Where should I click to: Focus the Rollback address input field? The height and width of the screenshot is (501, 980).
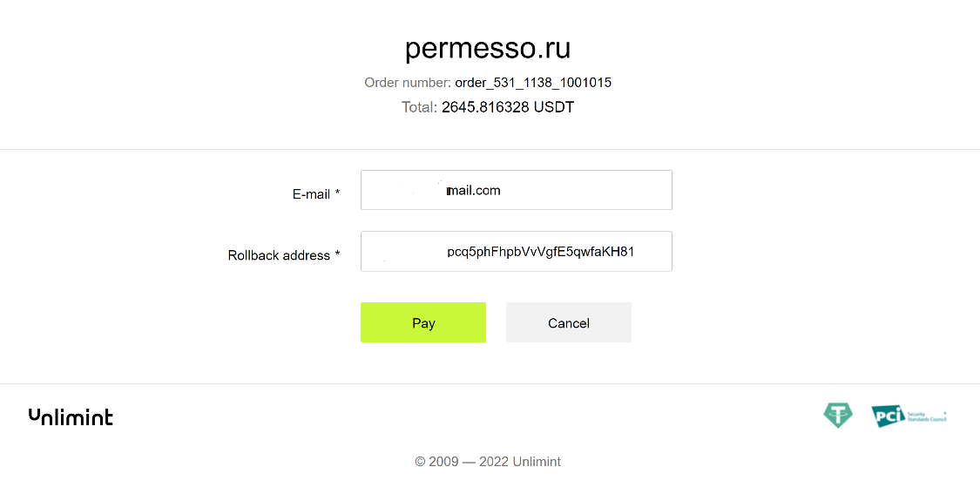click(517, 252)
